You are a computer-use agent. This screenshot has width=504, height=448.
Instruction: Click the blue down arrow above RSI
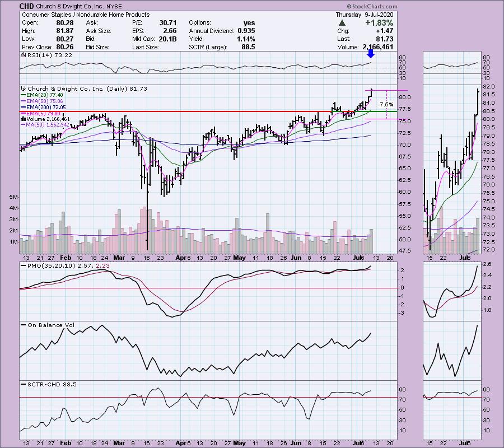click(x=371, y=54)
